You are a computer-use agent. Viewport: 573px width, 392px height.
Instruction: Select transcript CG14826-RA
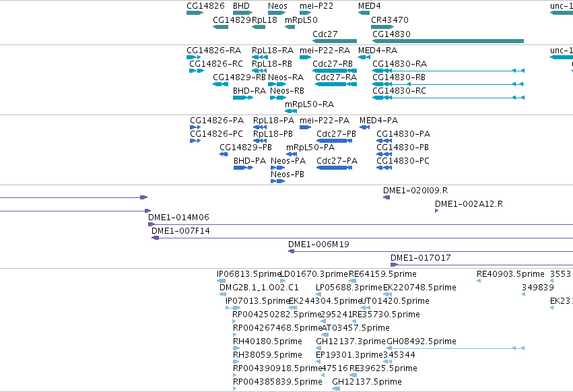(213, 50)
